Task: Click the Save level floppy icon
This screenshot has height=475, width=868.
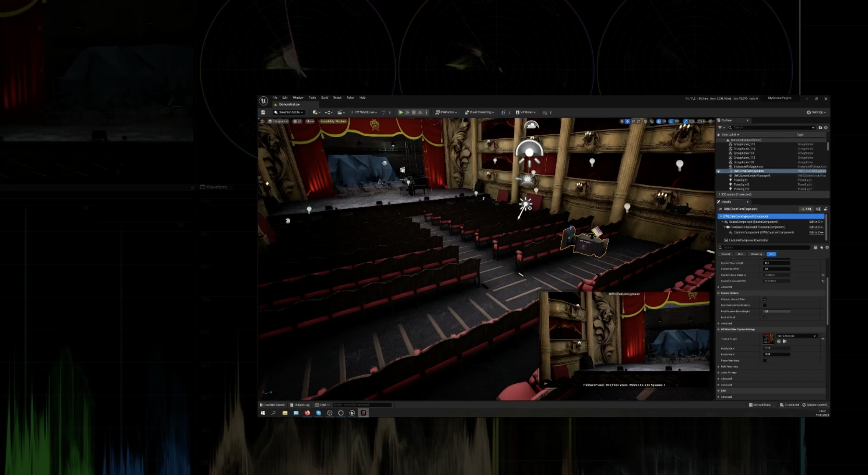Action: (263, 112)
